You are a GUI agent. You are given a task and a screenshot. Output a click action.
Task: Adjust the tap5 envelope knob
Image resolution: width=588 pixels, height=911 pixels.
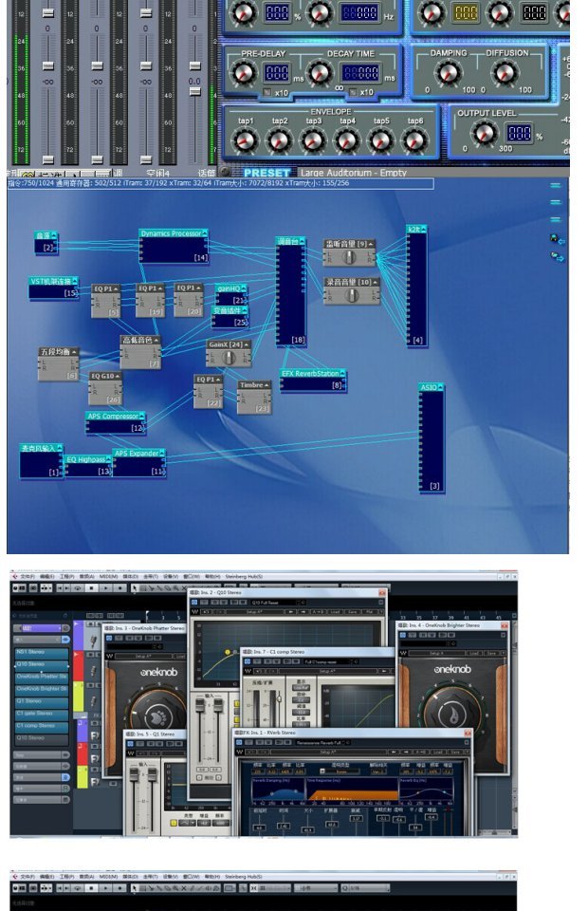[x=381, y=140]
